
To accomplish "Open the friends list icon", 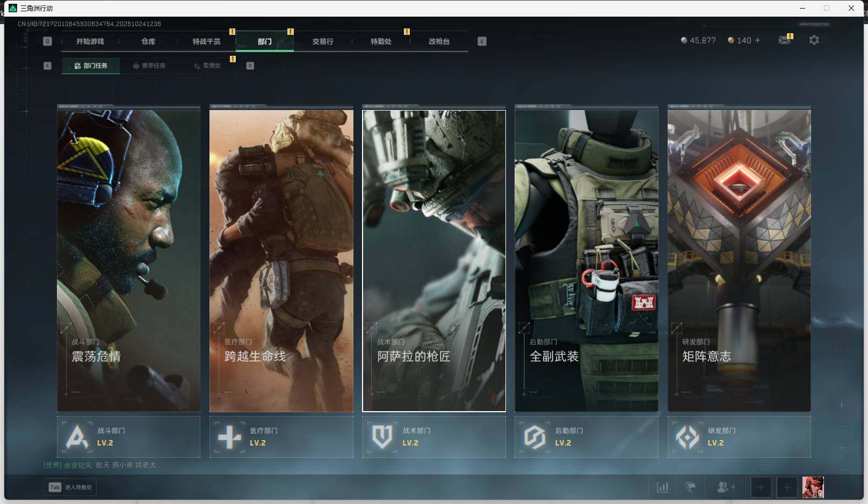I will [726, 487].
